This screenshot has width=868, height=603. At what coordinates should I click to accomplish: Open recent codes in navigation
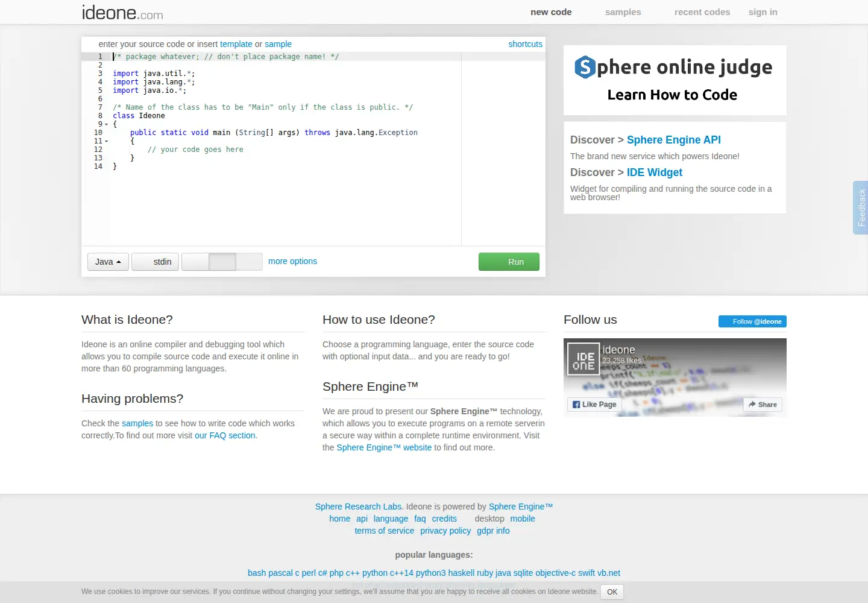(x=702, y=12)
